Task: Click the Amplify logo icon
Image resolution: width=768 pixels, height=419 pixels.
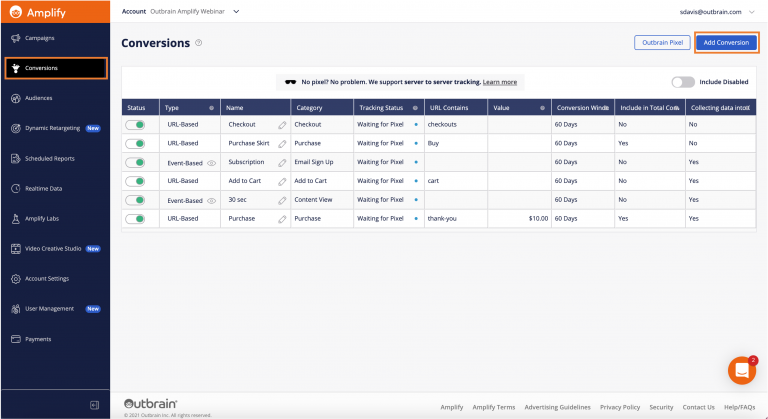Action: (x=16, y=12)
